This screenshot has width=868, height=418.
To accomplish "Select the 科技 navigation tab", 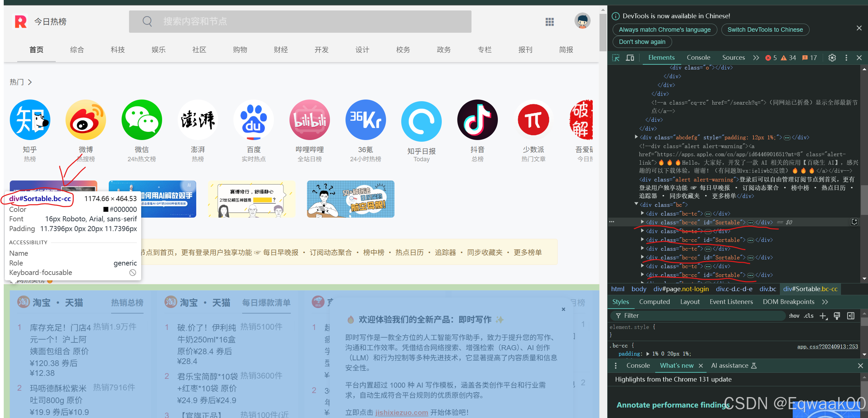I will (118, 50).
